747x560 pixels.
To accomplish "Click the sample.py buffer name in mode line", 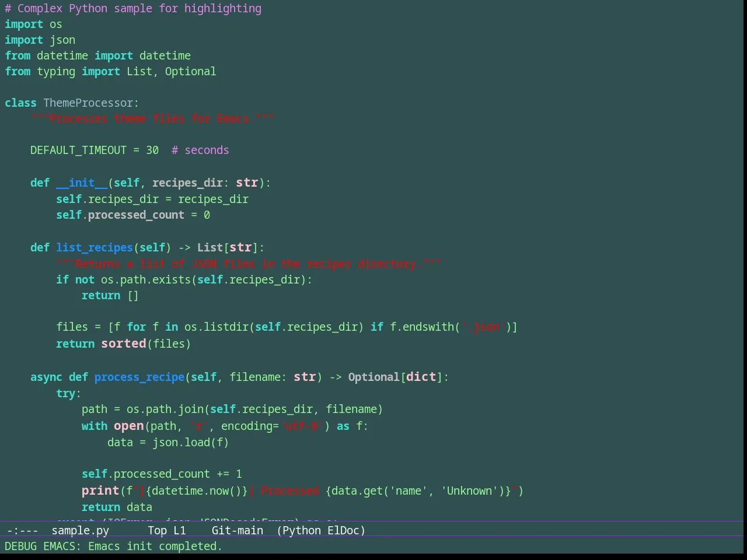I will (x=80, y=530).
